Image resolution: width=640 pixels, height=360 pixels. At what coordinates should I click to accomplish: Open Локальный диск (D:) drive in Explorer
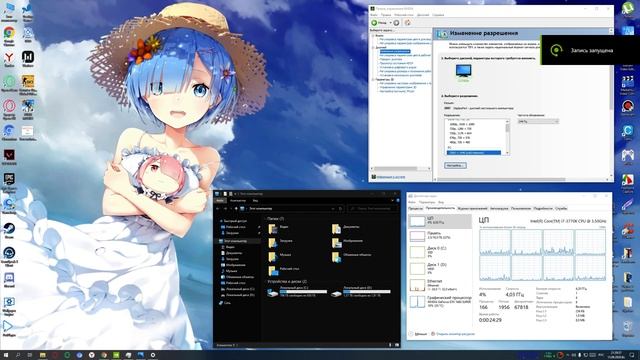[x=361, y=291]
